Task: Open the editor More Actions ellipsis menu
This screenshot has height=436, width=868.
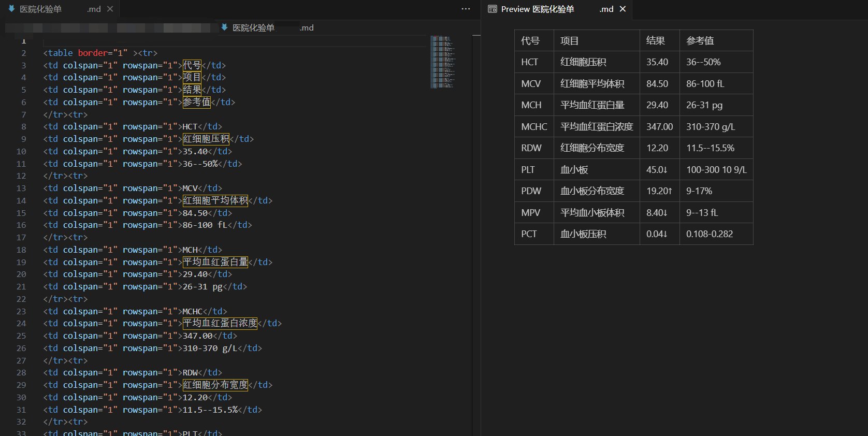Action: point(466,9)
